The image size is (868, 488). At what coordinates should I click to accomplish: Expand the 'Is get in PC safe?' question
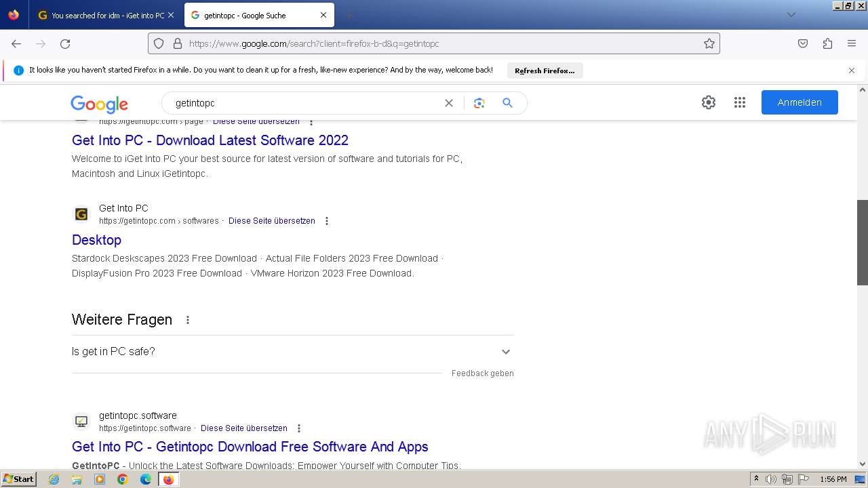coord(292,352)
